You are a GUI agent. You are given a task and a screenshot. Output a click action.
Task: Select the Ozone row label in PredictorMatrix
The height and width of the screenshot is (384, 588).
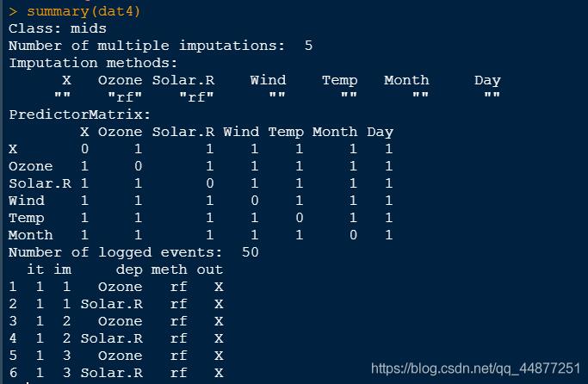click(31, 166)
